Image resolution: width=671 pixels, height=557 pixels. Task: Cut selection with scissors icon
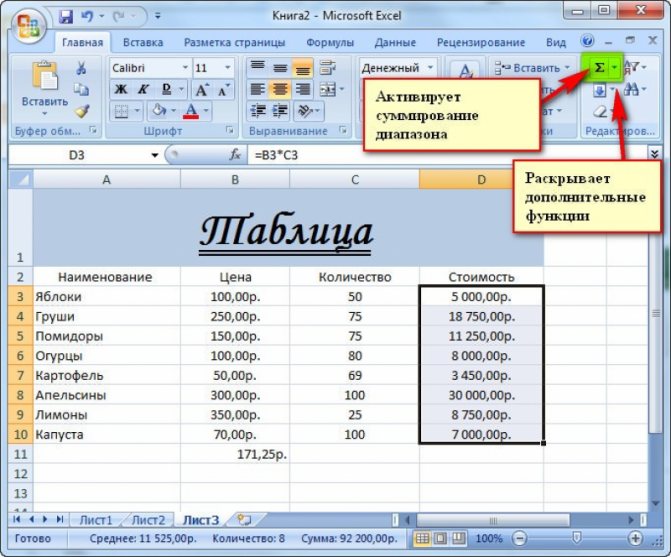(x=81, y=68)
